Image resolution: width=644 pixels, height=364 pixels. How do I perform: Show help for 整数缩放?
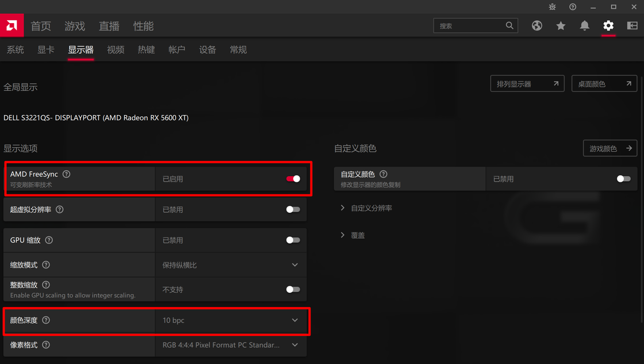tap(46, 285)
